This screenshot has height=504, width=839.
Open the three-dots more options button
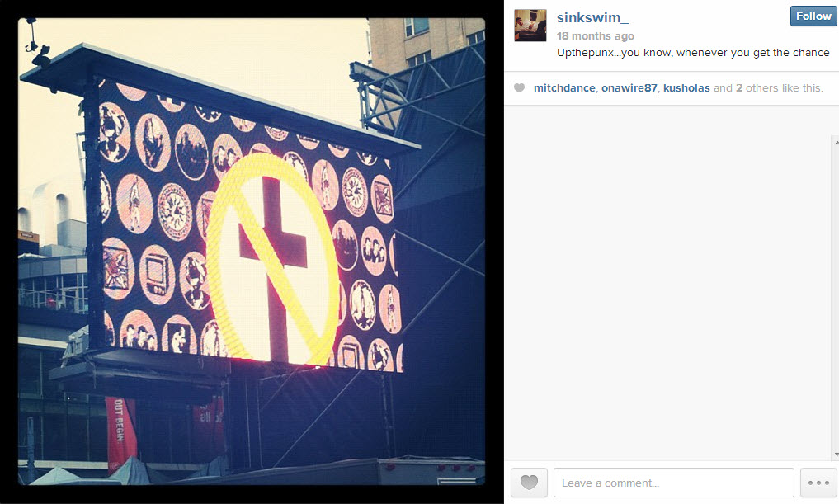click(x=818, y=483)
